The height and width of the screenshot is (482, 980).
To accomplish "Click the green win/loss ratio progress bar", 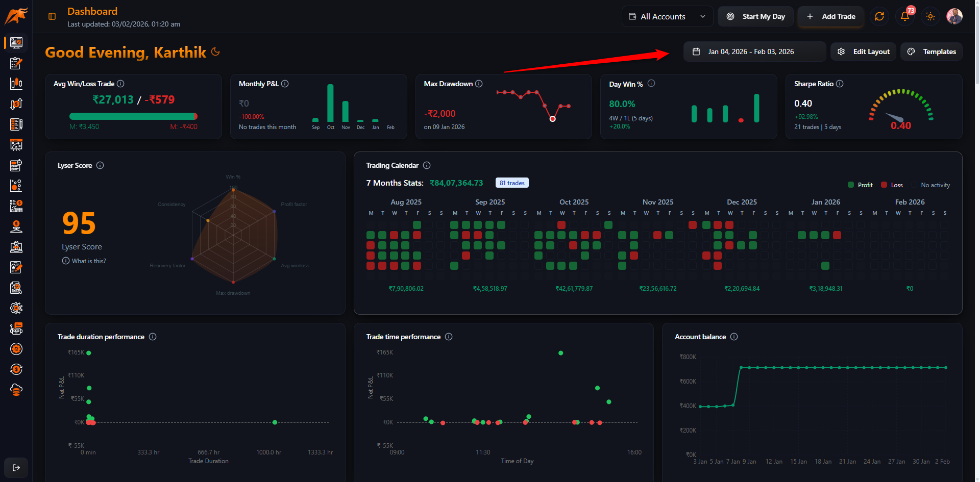I will tap(133, 116).
